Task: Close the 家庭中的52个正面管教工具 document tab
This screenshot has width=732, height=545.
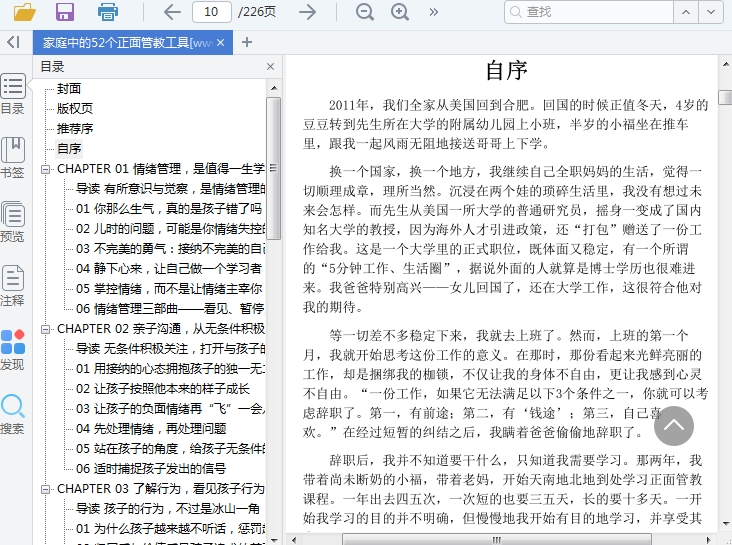Action: tap(221, 42)
